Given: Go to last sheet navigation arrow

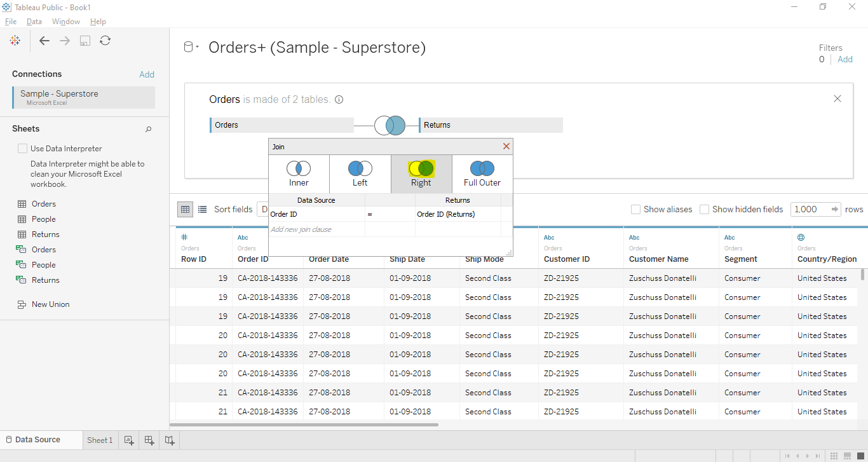Looking at the screenshot, I should [x=817, y=456].
